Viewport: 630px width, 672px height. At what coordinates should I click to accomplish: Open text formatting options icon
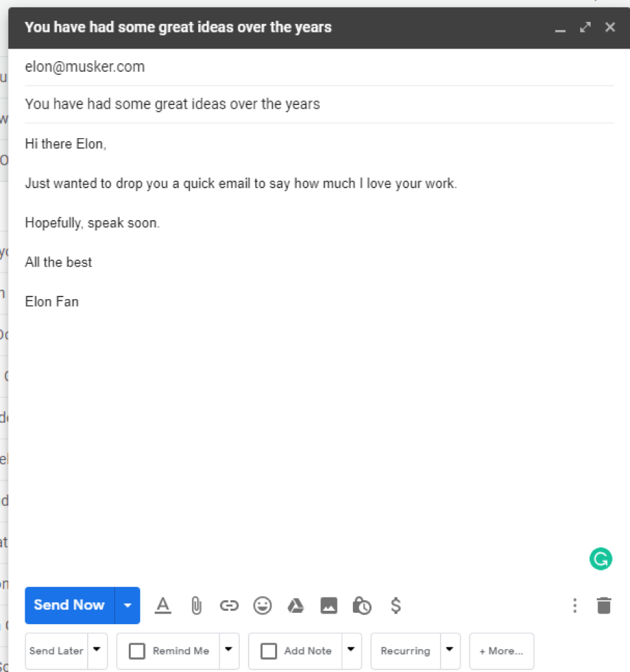pos(163,606)
